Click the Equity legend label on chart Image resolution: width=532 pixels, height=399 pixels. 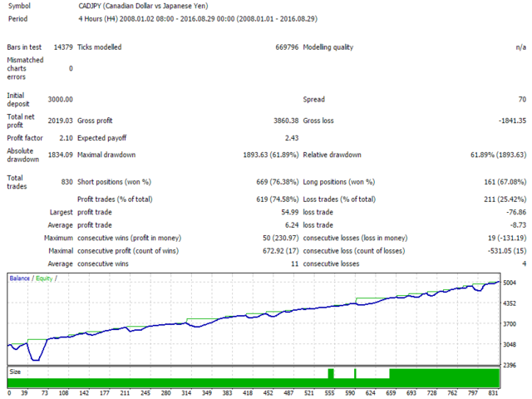(x=44, y=278)
